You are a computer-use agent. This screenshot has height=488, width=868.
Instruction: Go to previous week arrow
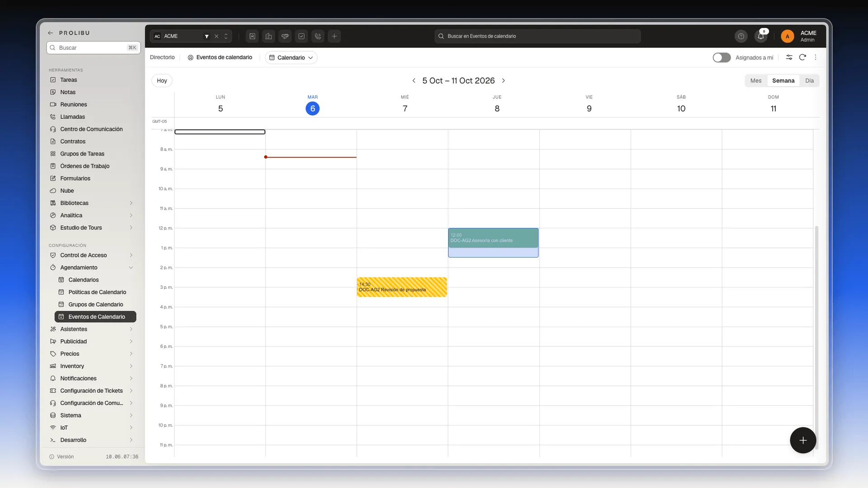[414, 80]
